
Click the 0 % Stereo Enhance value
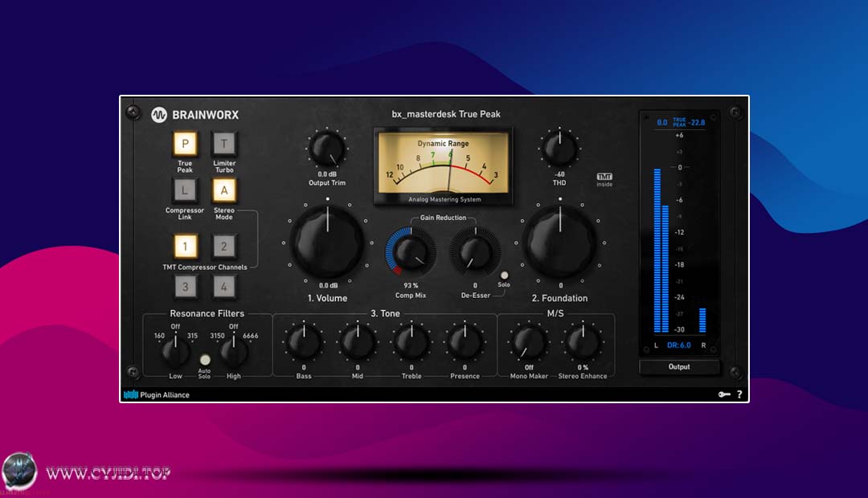click(583, 367)
